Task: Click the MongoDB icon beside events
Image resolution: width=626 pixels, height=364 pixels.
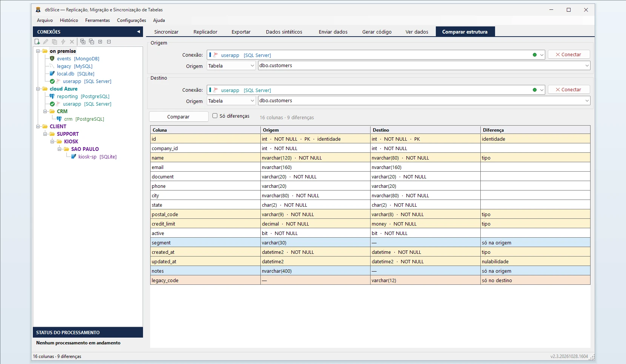Action: coord(52,58)
